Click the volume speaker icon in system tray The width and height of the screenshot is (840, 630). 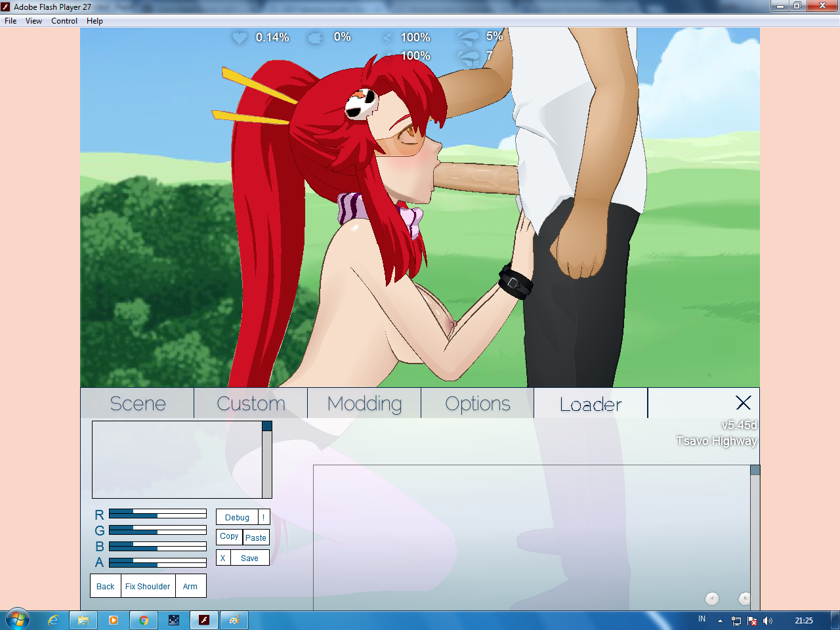768,621
